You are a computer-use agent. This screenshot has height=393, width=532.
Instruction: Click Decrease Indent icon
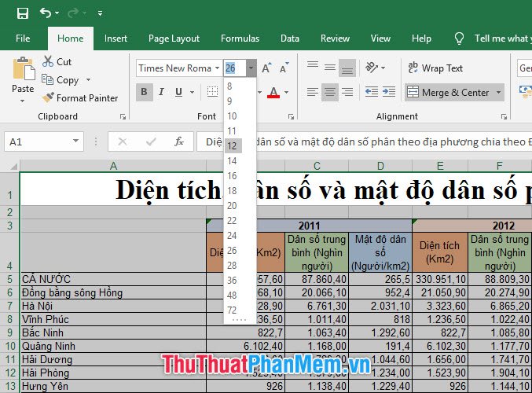[x=372, y=92]
